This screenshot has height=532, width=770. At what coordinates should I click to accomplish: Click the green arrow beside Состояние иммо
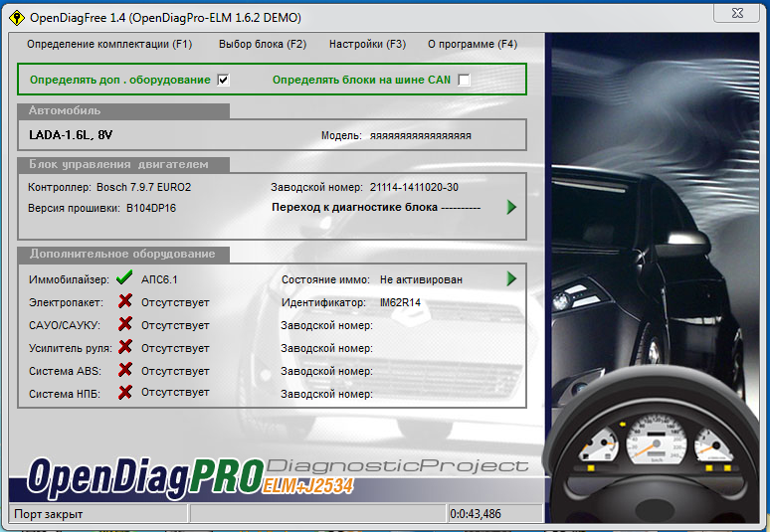pyautogui.click(x=511, y=278)
